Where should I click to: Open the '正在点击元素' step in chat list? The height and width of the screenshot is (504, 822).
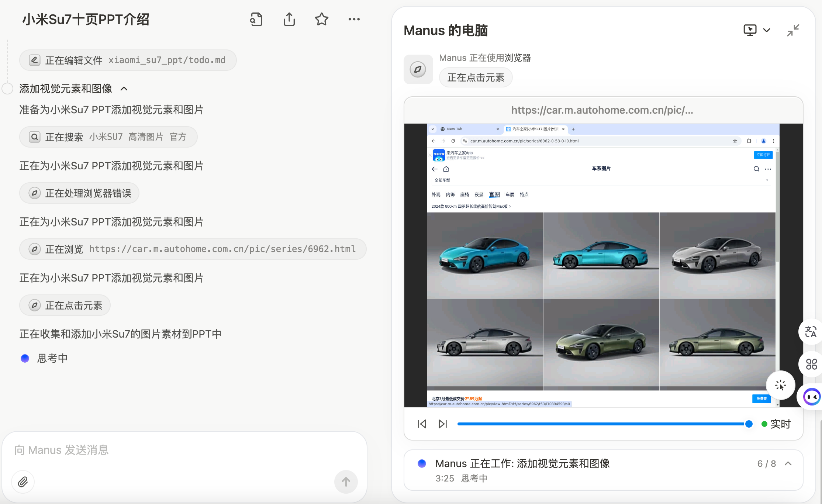[x=65, y=305]
